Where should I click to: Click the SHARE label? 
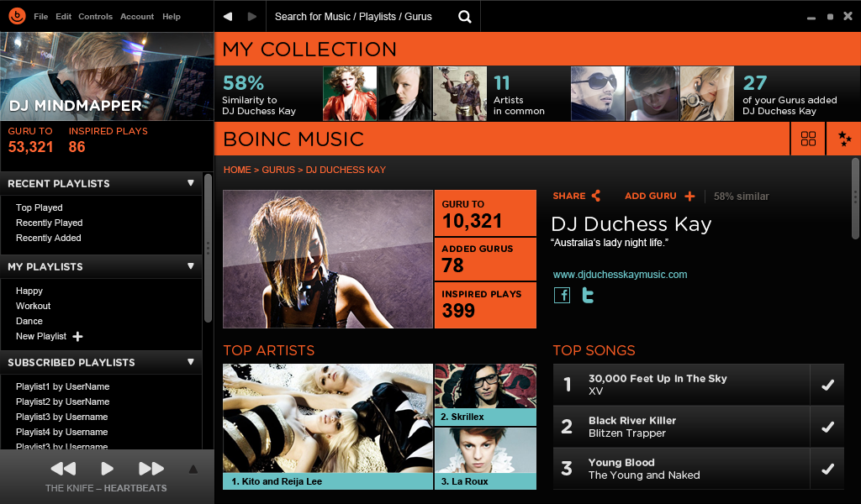coord(569,196)
